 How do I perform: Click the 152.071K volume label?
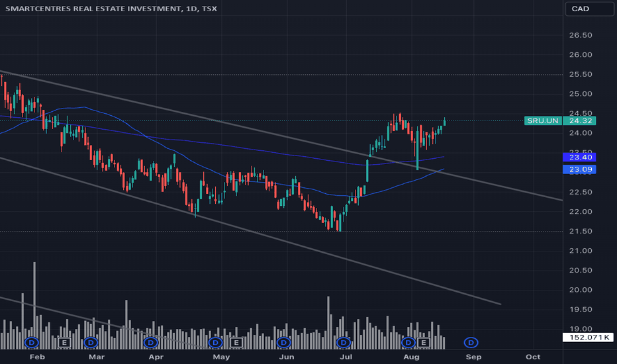tap(589, 338)
